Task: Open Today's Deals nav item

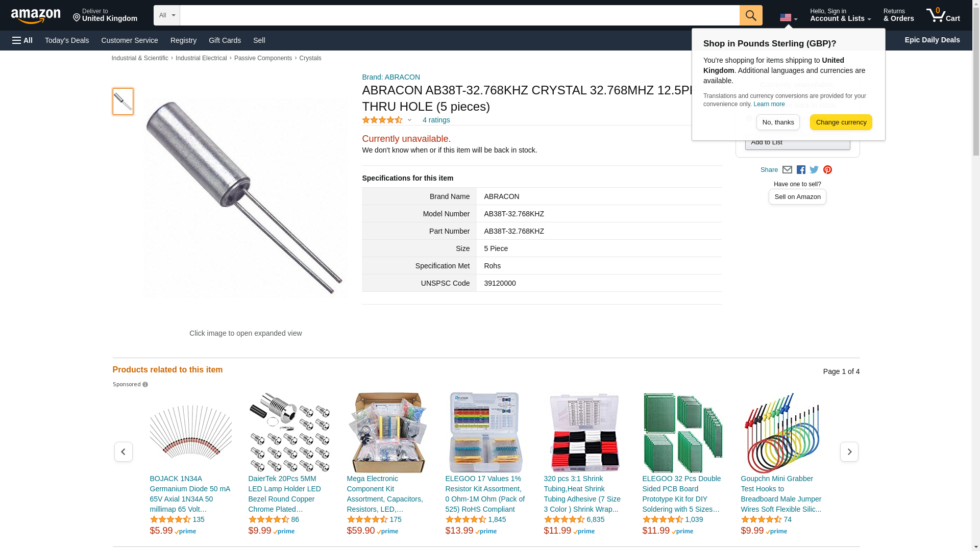Action: point(67,40)
